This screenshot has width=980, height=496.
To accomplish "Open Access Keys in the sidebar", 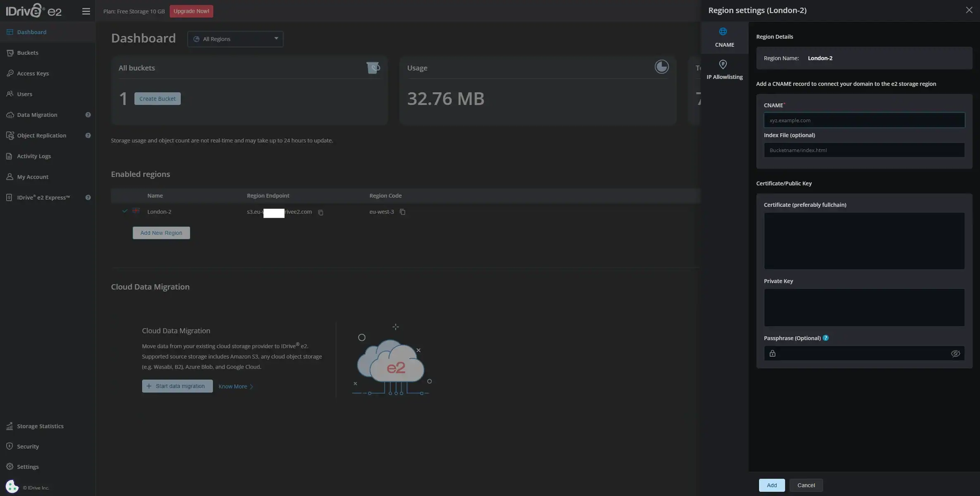I will coord(48,74).
